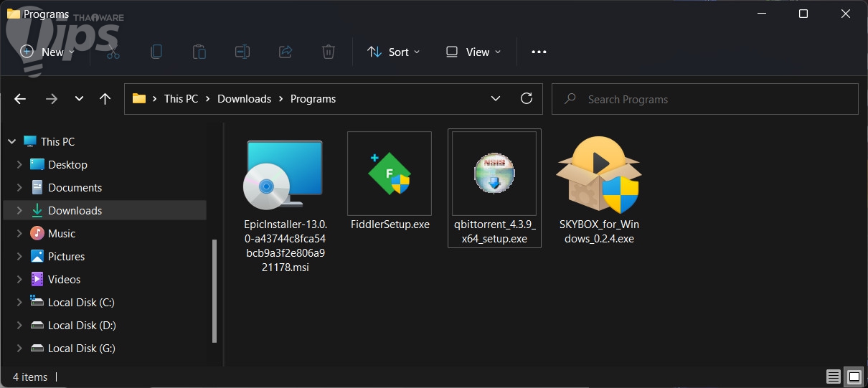Refresh the Programs folder view
Viewport: 868px width, 388px height.
[x=527, y=99]
